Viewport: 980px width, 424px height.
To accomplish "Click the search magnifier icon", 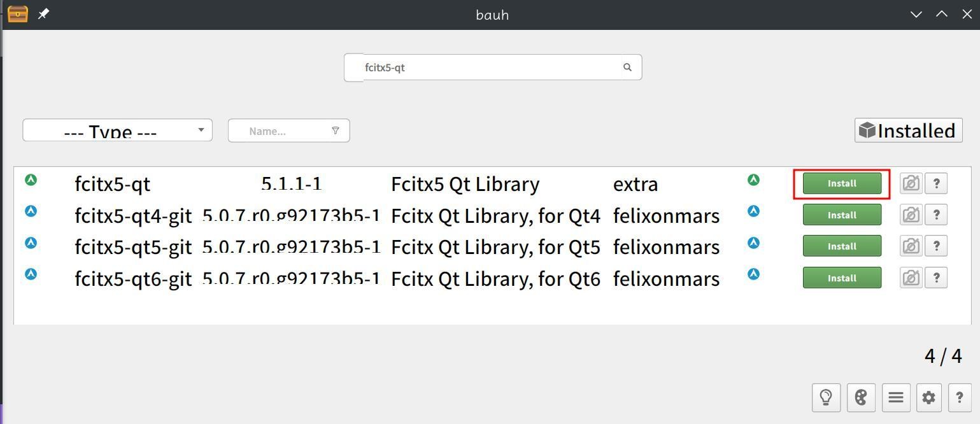I will point(627,67).
